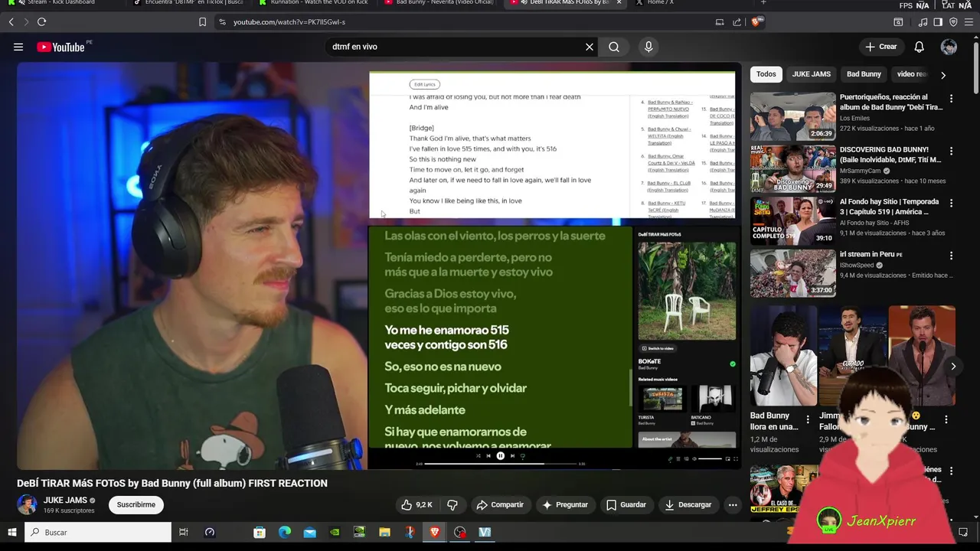Switch to the Home / X browser tab
Viewport: 980px width, 551px height.
pyautogui.click(x=689, y=3)
